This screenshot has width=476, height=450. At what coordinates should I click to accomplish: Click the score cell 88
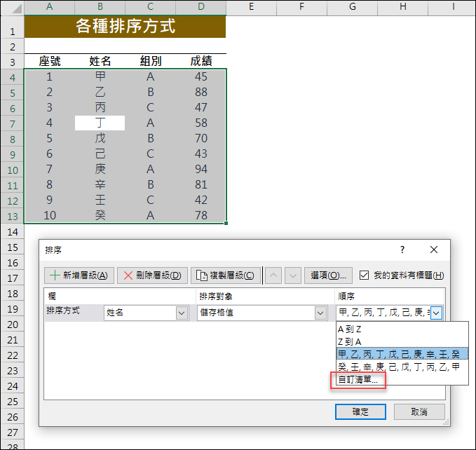pos(201,93)
